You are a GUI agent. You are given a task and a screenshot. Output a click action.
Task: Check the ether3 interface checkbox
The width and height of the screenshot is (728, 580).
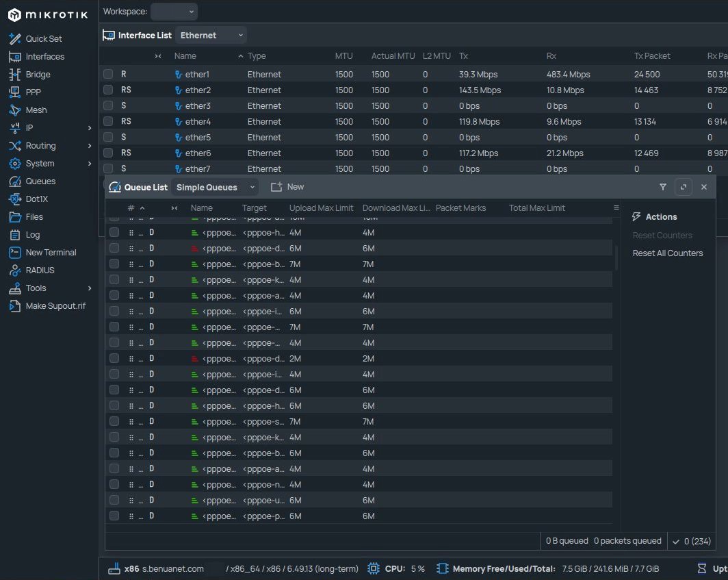[108, 106]
